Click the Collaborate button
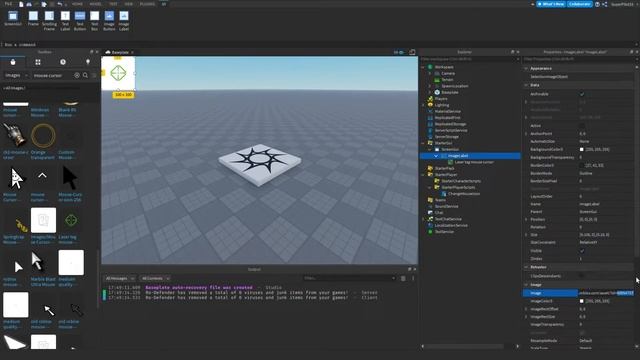 [x=580, y=4]
